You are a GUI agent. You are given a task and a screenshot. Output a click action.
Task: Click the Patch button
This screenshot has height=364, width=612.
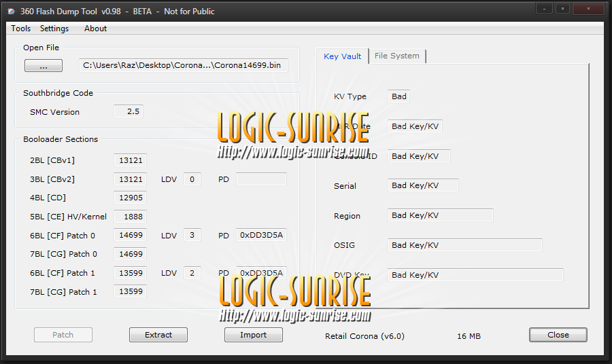click(63, 335)
